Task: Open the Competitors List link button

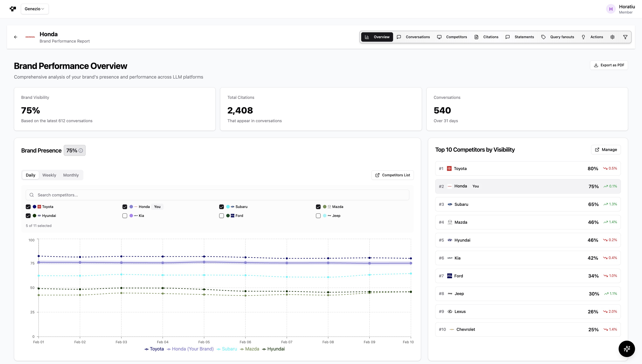Action: 392,175
